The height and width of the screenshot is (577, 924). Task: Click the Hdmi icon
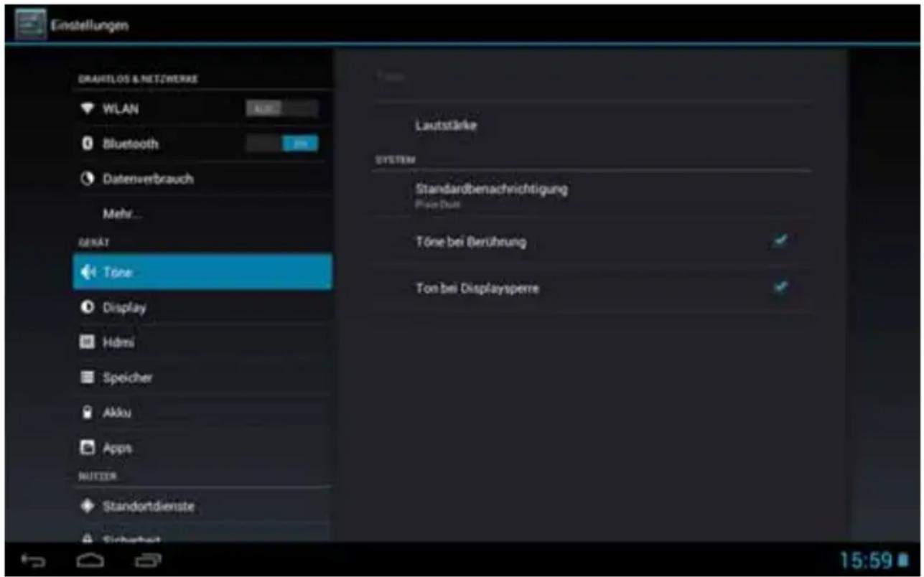point(88,342)
